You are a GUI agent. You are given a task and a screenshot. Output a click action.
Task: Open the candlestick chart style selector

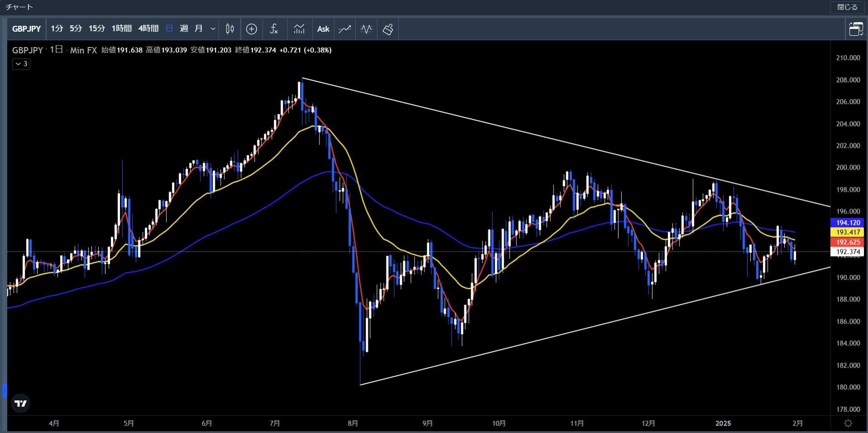click(x=230, y=29)
